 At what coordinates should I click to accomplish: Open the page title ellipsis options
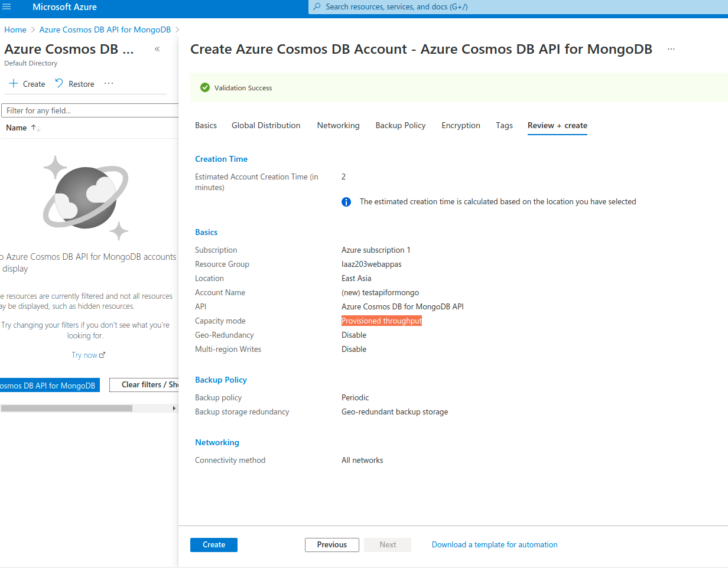671,50
